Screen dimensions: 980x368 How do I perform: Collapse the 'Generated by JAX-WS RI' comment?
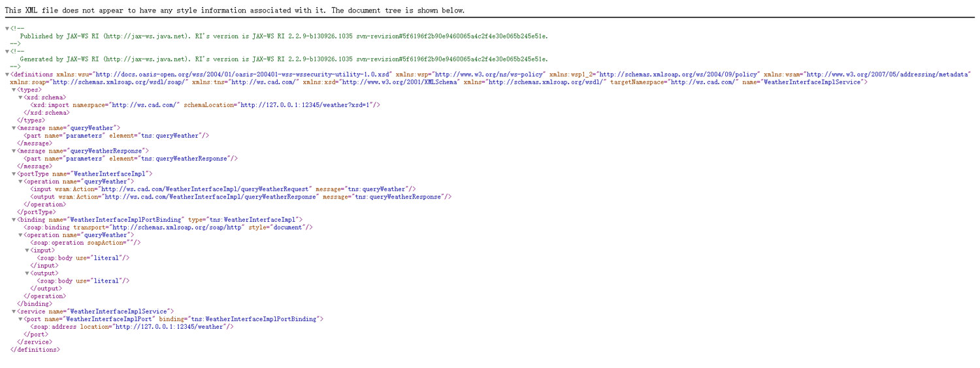7,52
